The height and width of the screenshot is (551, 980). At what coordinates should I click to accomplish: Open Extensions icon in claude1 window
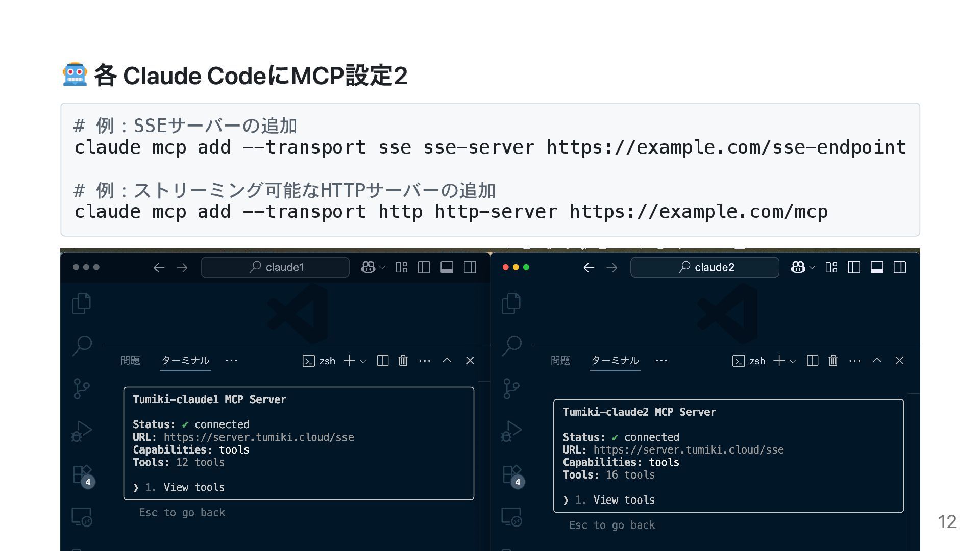click(83, 475)
